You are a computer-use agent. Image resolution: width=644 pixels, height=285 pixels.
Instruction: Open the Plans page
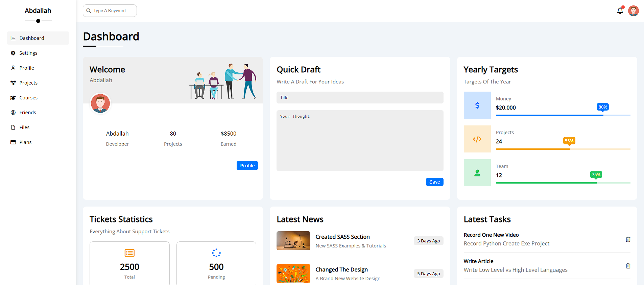click(38, 142)
